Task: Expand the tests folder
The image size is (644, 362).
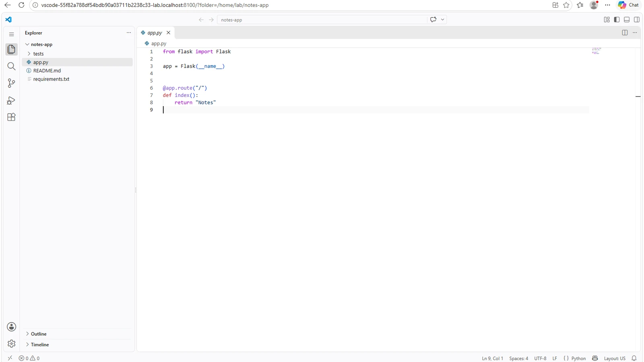Action: pos(77,53)
